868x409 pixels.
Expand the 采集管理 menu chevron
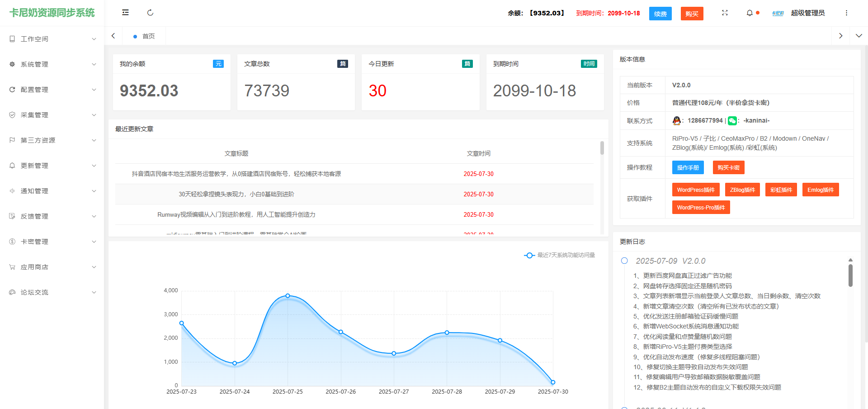pos(94,115)
